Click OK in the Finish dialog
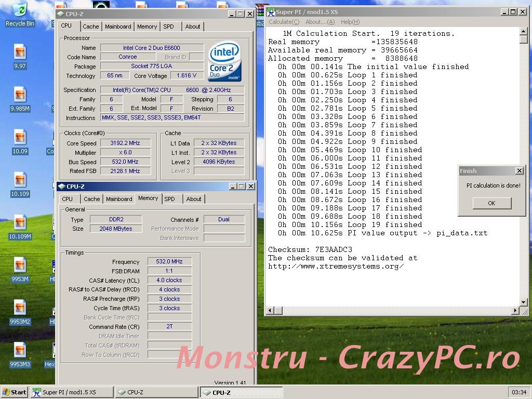 pyautogui.click(x=491, y=203)
